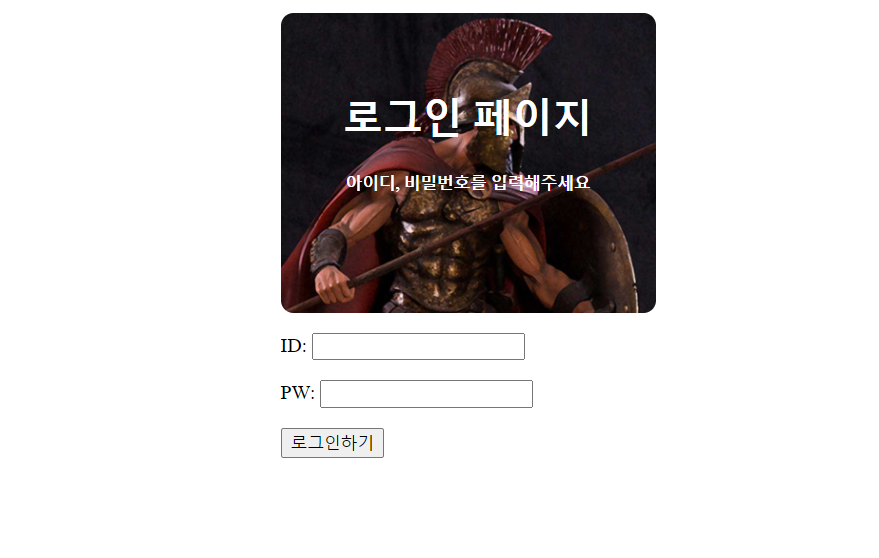879x558 pixels.
Task: Click the word '로그인' in the banner heading
Action: click(x=402, y=117)
